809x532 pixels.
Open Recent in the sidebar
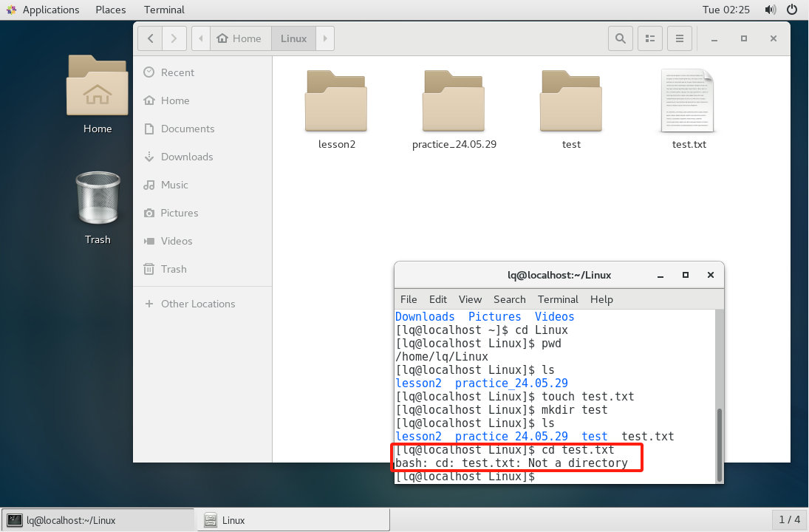202,72
